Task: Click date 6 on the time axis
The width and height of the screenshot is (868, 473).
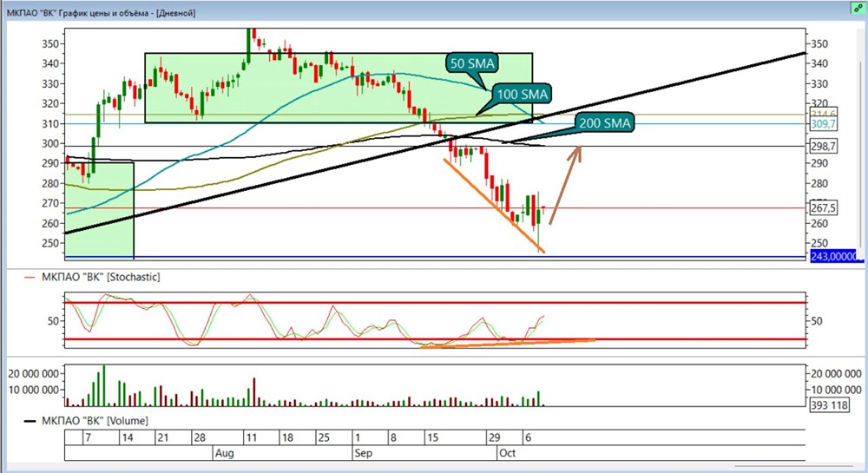Action: coord(528,437)
